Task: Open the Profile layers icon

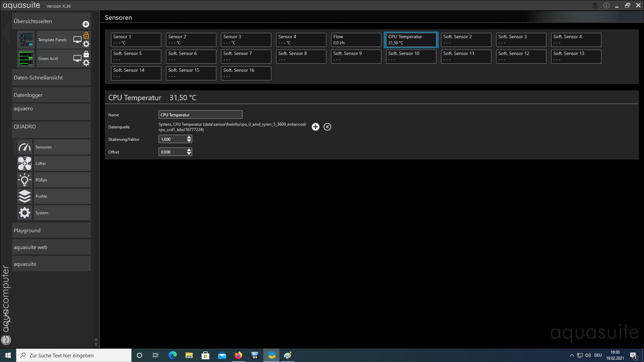Action: pyautogui.click(x=24, y=196)
